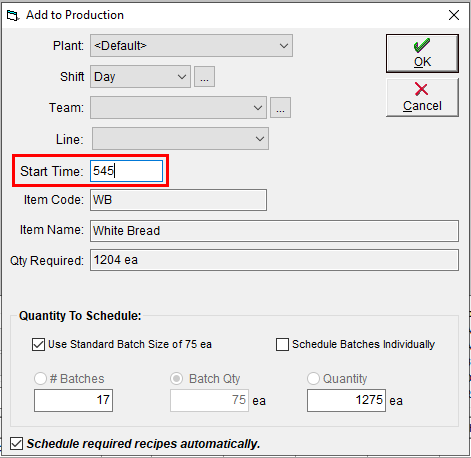Click the Item Code field with WB
This screenshot has height=458, width=471.
pyautogui.click(x=178, y=200)
